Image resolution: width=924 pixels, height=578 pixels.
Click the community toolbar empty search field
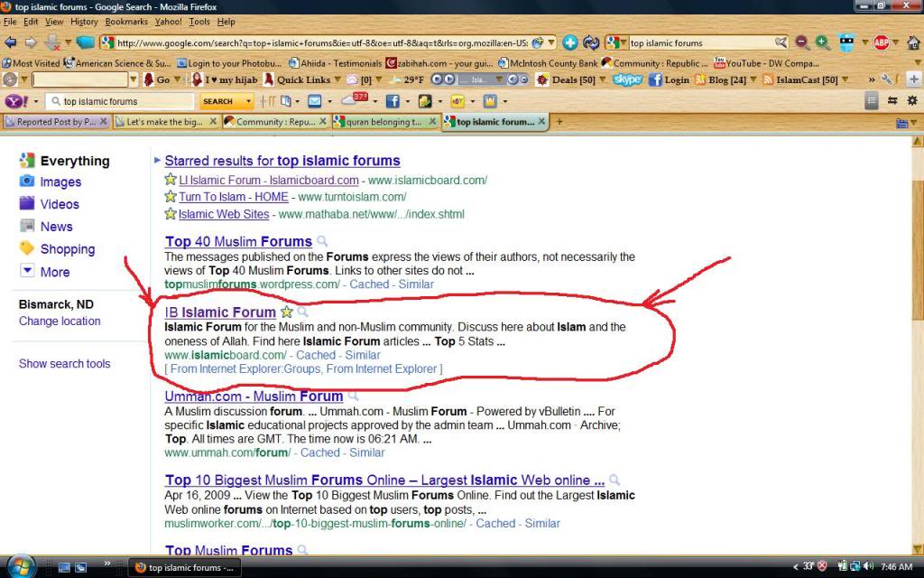pyautogui.click(x=80, y=79)
